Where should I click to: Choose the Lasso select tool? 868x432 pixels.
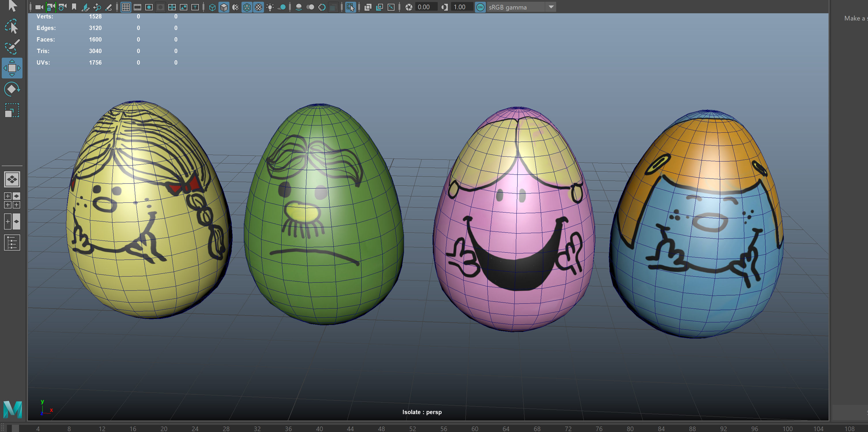12,26
